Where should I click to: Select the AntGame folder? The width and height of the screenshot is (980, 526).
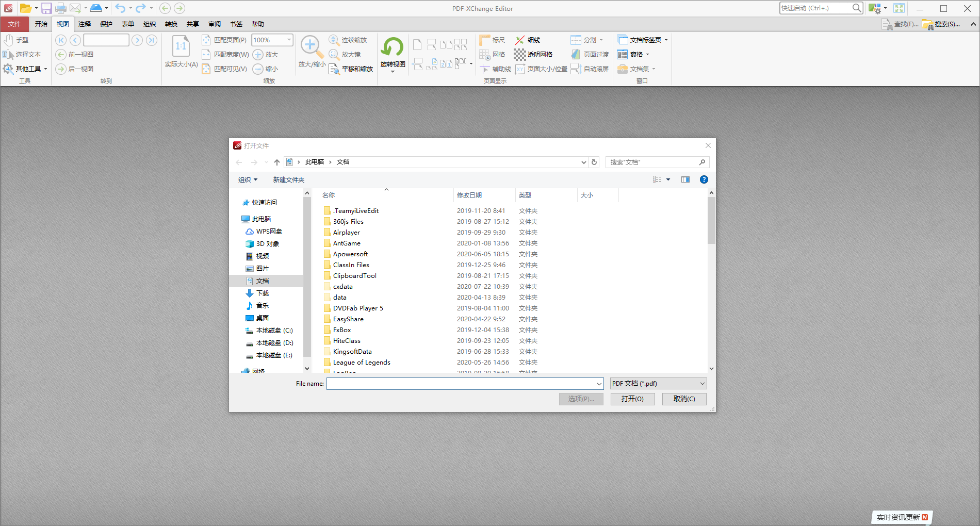point(347,243)
